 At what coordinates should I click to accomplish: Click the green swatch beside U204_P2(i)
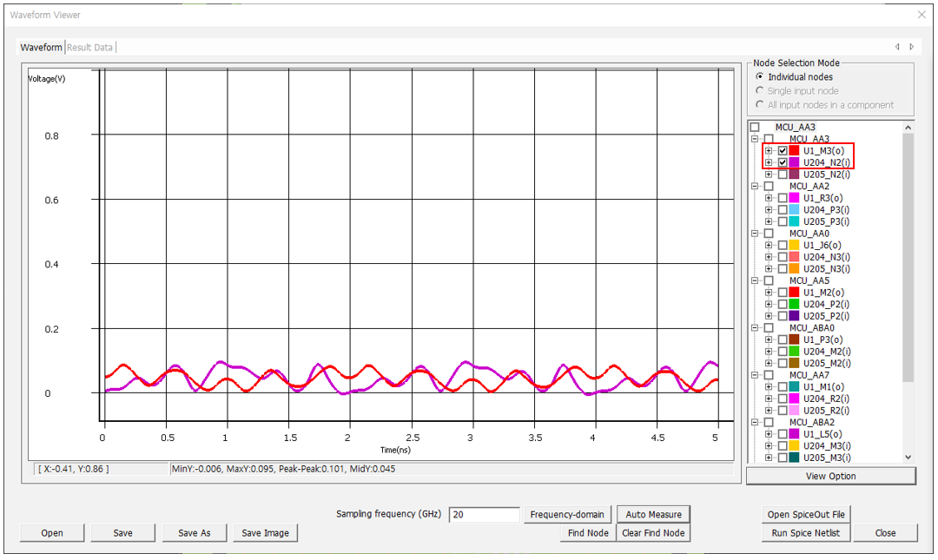[794, 305]
